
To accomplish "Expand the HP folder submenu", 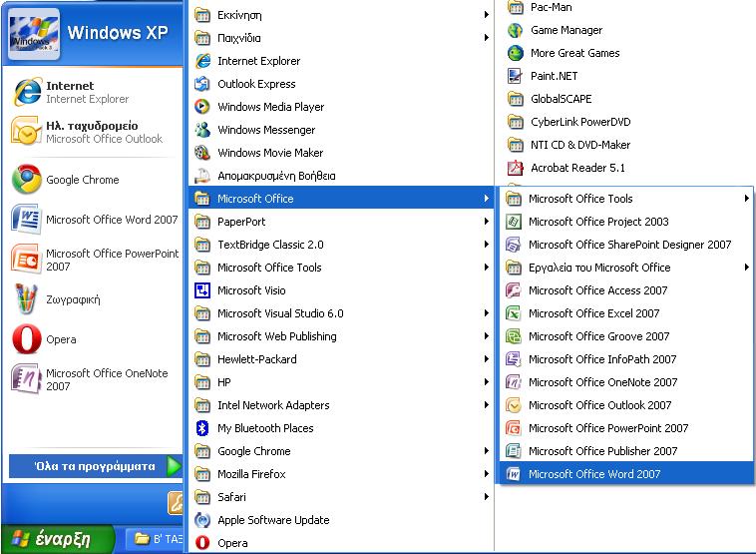I will (x=342, y=382).
